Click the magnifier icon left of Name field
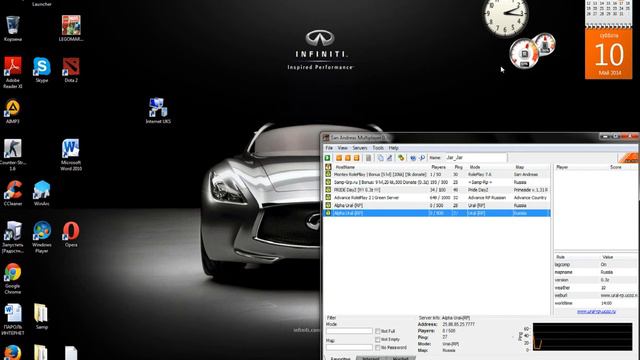 coord(422,158)
